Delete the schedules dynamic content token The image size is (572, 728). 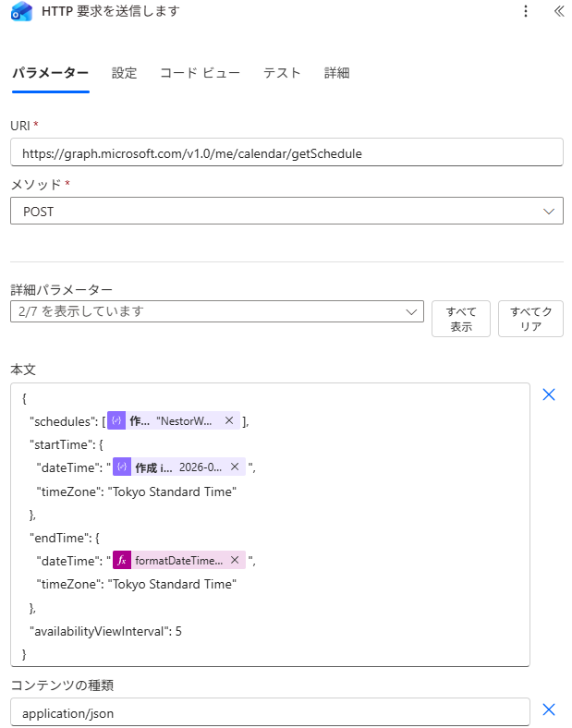(x=229, y=420)
